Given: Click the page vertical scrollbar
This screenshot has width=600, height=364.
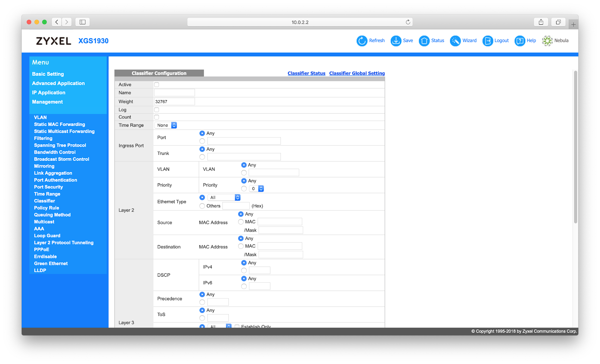Looking at the screenshot, I should pos(575,146).
